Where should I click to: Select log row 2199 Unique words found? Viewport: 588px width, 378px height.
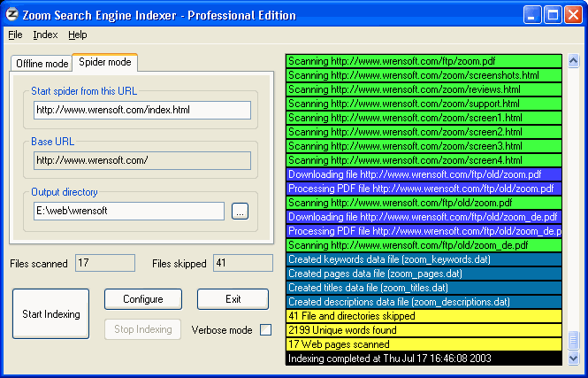424,330
